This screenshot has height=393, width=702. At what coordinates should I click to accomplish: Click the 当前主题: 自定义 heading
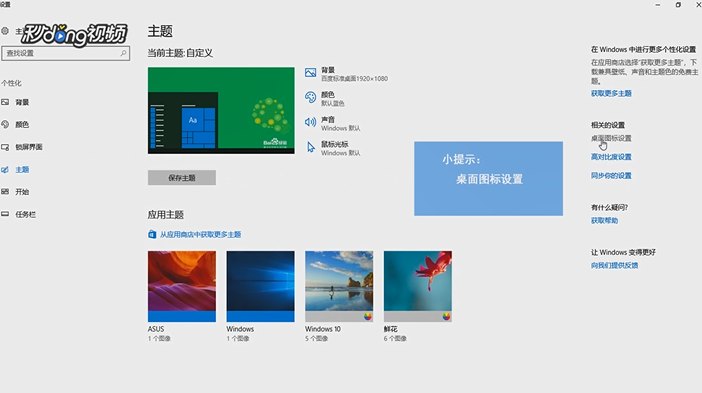[x=180, y=53]
